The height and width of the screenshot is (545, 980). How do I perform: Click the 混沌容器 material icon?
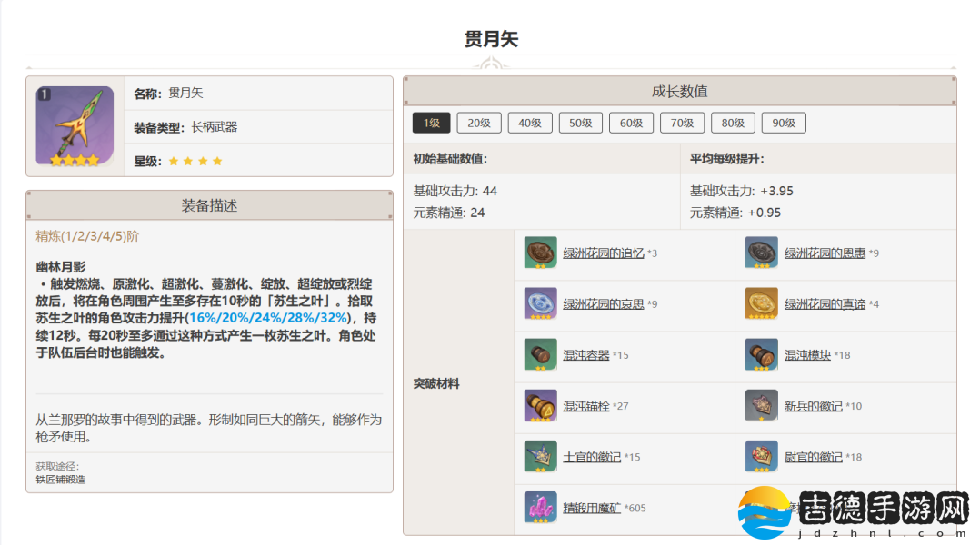click(x=541, y=354)
